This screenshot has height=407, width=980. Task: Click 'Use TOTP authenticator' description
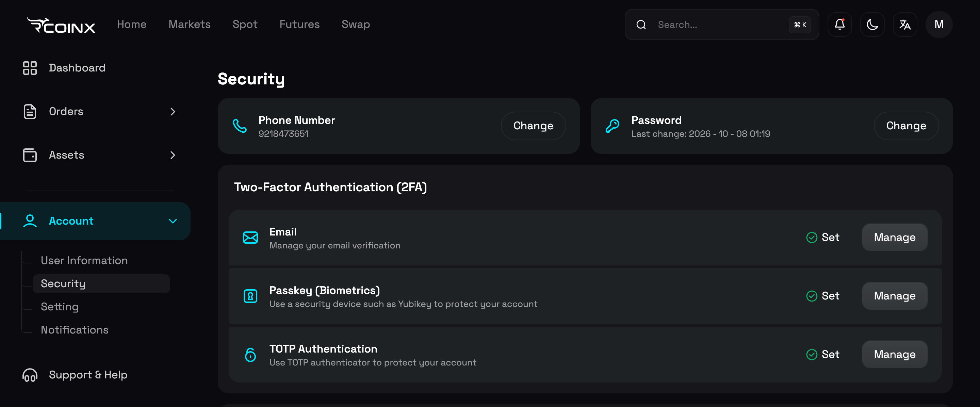click(373, 363)
